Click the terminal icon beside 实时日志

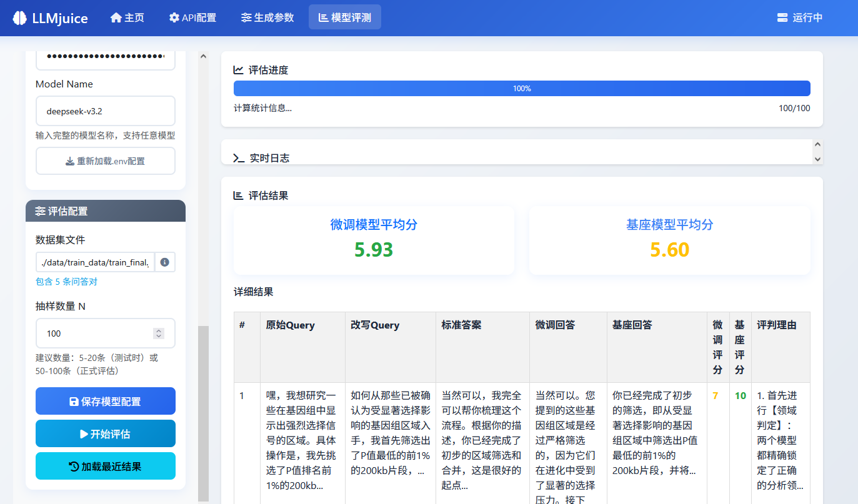(239, 158)
